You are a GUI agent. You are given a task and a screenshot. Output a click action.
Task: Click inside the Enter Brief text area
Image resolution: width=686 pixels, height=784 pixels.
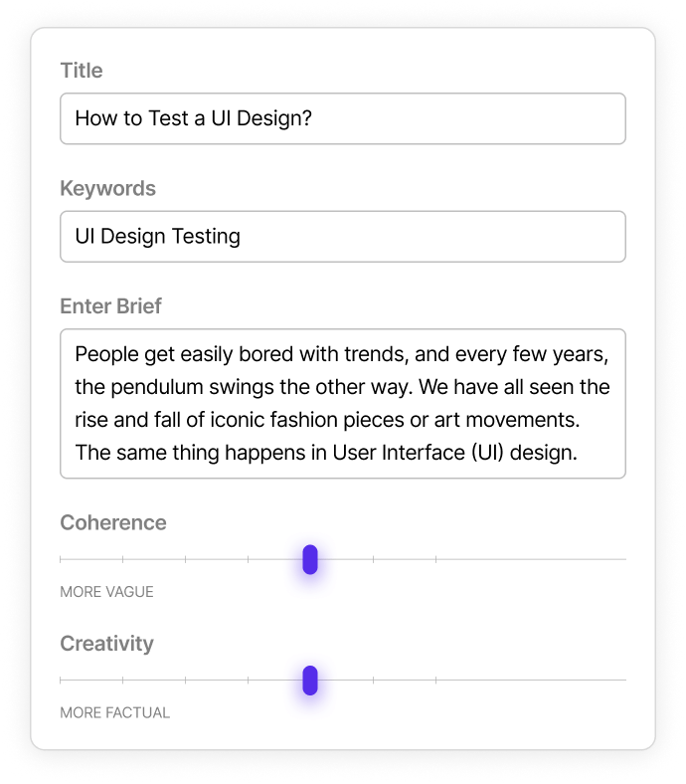click(342, 403)
